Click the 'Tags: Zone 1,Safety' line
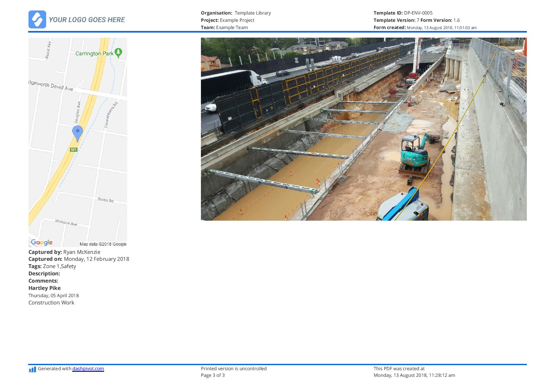The image size is (555, 392). (52, 266)
